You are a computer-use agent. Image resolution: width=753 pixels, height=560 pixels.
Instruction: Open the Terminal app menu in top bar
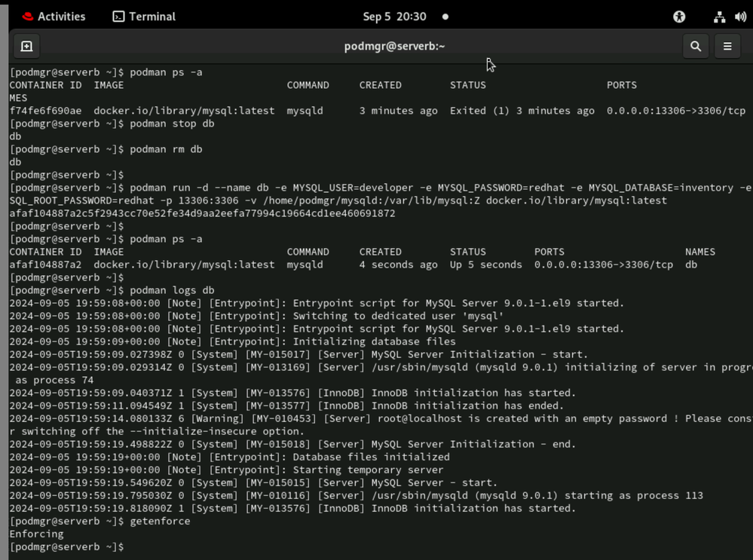(144, 17)
